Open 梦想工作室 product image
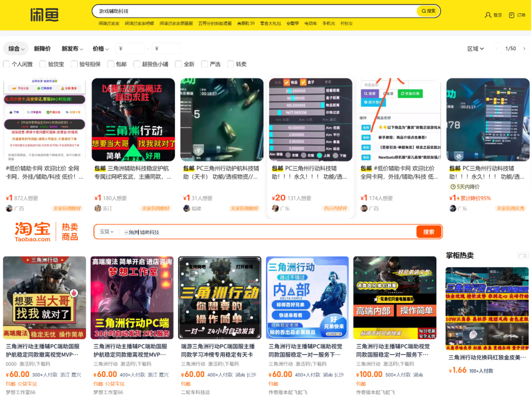 tap(132, 298)
